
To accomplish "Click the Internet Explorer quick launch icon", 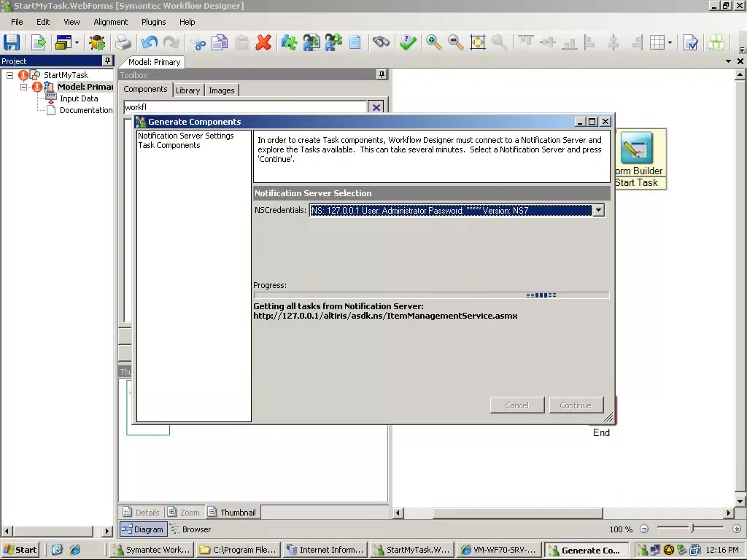I will click(75, 550).
